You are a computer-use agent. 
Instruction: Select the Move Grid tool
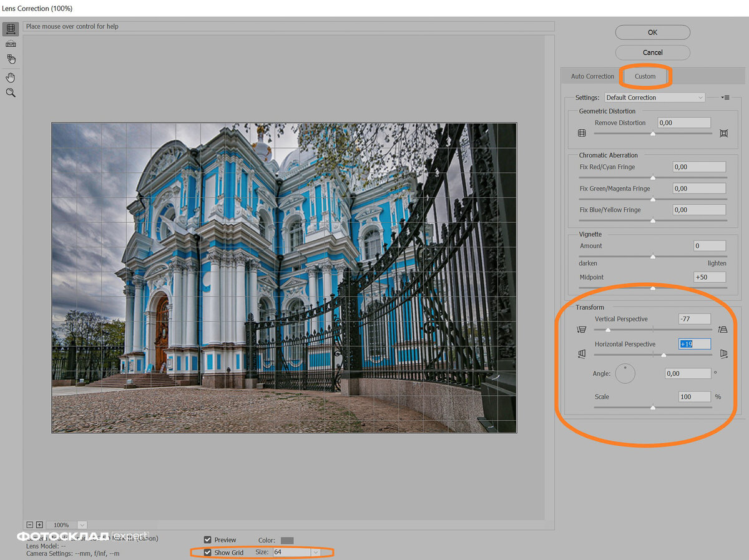coord(11,59)
